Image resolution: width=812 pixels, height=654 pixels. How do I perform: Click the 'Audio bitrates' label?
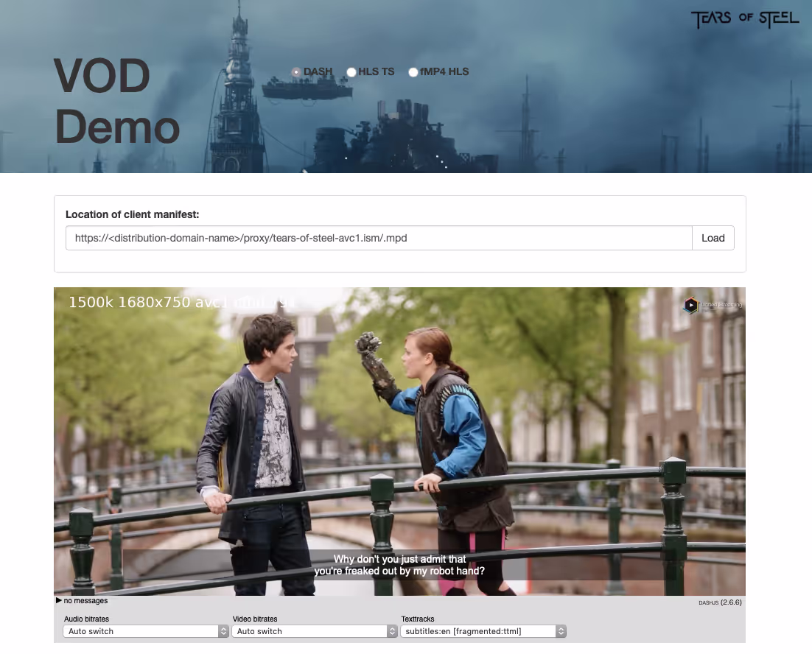click(86, 619)
